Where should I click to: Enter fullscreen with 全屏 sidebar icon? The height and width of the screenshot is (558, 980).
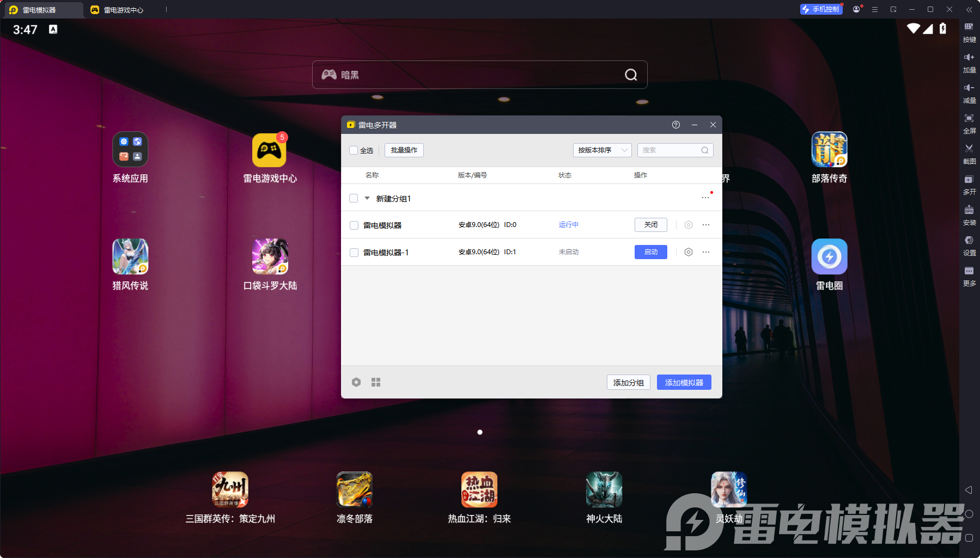pyautogui.click(x=969, y=124)
